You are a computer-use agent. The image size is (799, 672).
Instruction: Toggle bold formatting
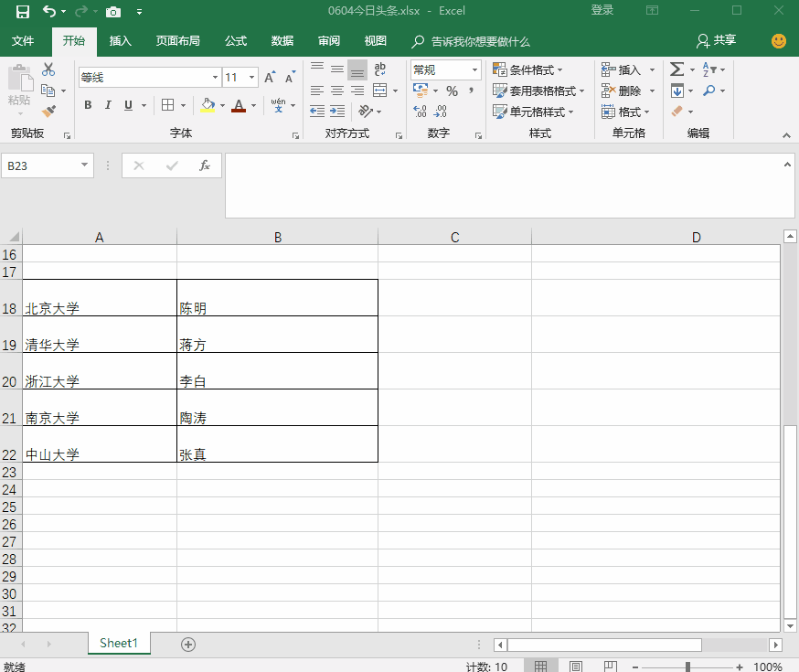click(88, 105)
